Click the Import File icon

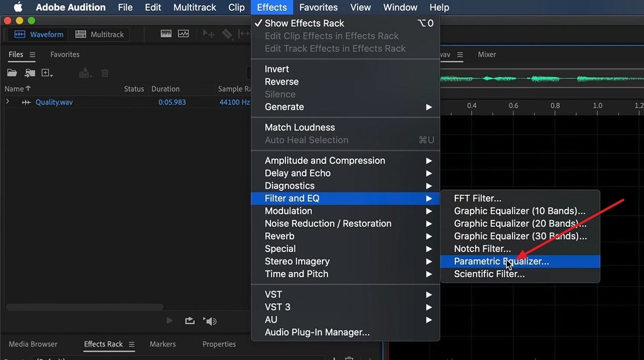(x=30, y=73)
